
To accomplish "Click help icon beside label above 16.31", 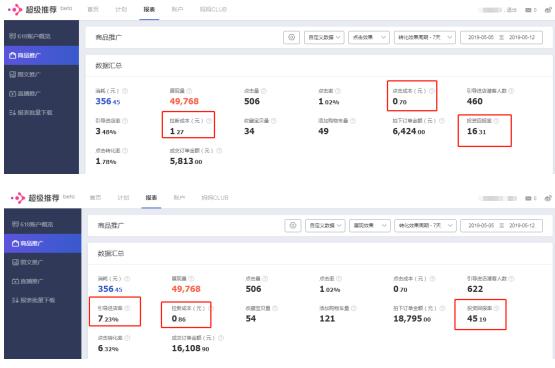I will (x=496, y=121).
